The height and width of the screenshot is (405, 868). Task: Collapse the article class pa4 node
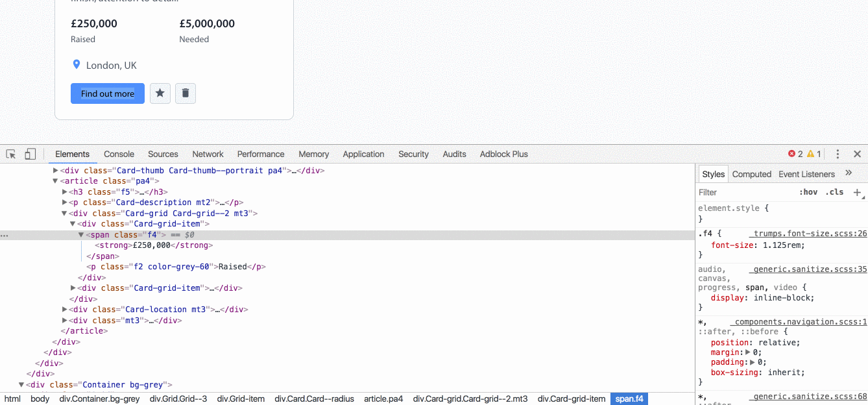(55, 181)
